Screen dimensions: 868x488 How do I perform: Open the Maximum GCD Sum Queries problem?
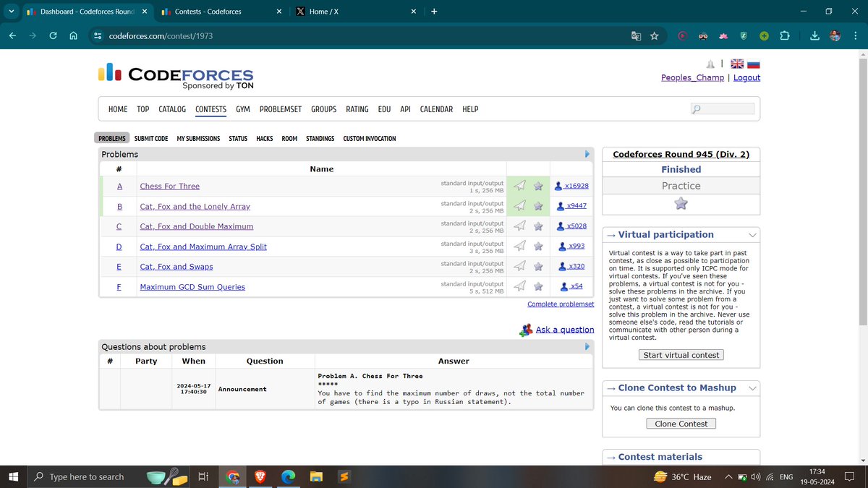[192, 287]
